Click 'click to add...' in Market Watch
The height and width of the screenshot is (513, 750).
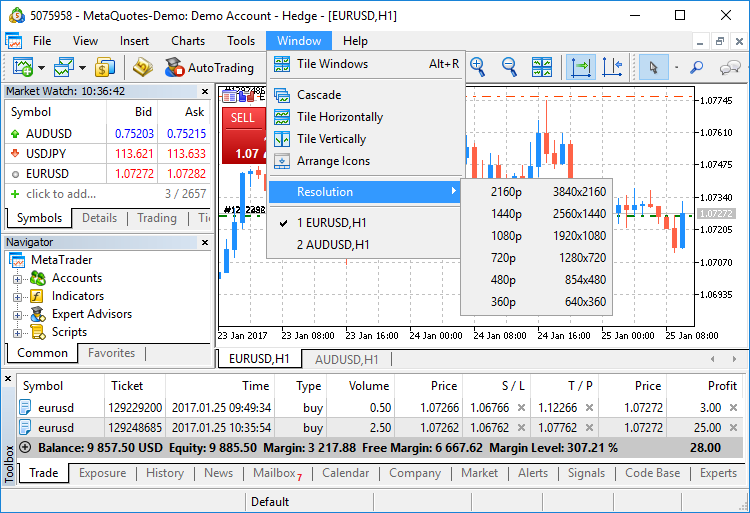pos(61,194)
